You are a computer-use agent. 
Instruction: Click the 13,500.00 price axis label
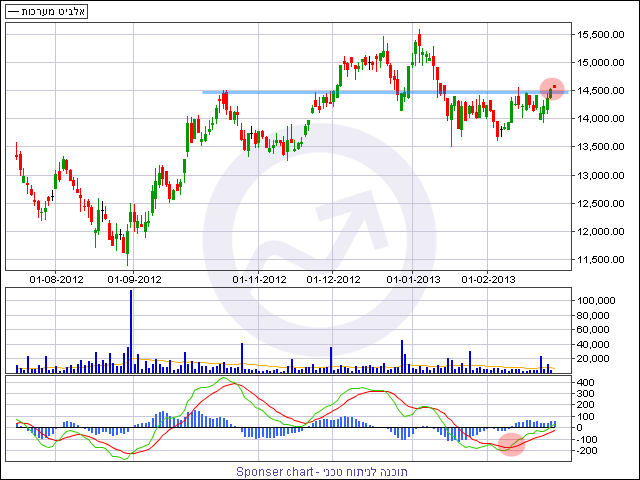(600, 147)
